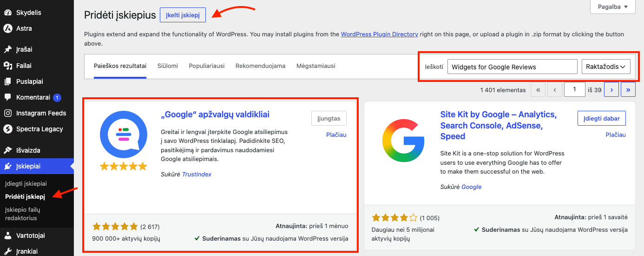Open Plačiau link for Site Kit by Google

coord(616,135)
